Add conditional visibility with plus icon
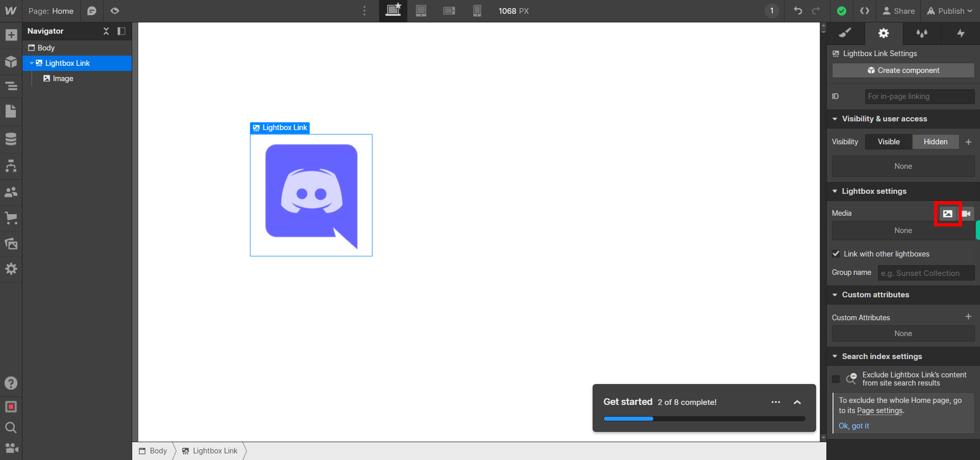The image size is (980, 460). (x=968, y=142)
